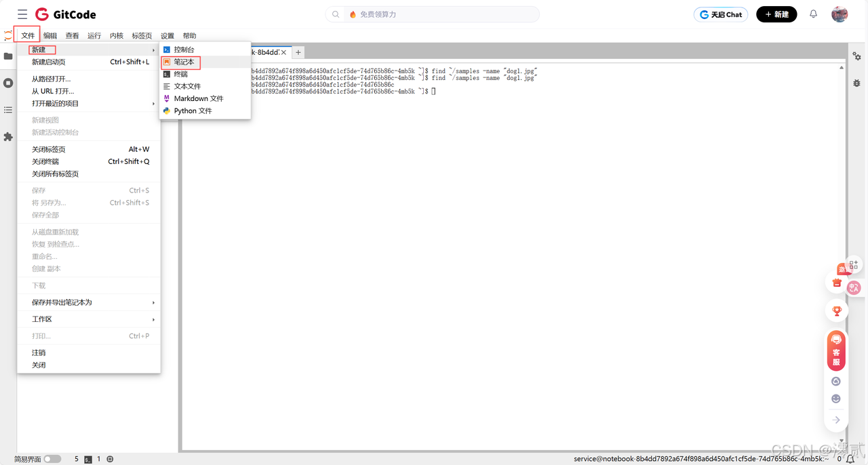868x465 pixels.
Task: Click the service@notebook status bar text
Action: 703,459
